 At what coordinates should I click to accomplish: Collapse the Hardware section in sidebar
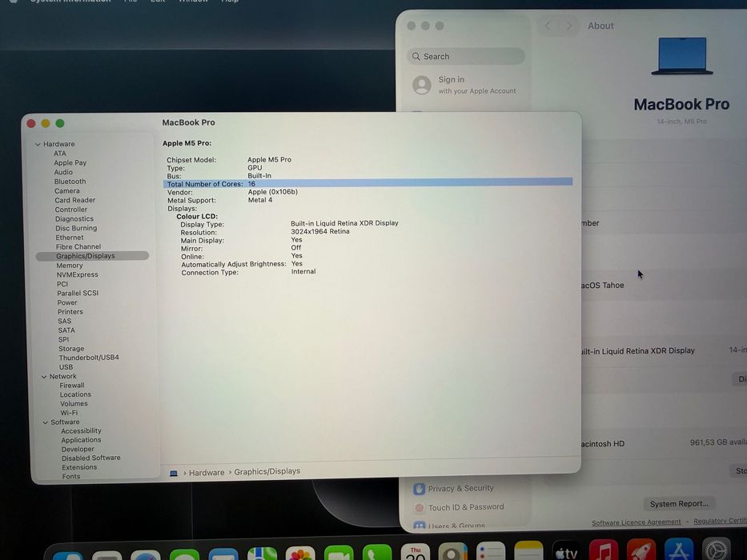click(x=38, y=144)
